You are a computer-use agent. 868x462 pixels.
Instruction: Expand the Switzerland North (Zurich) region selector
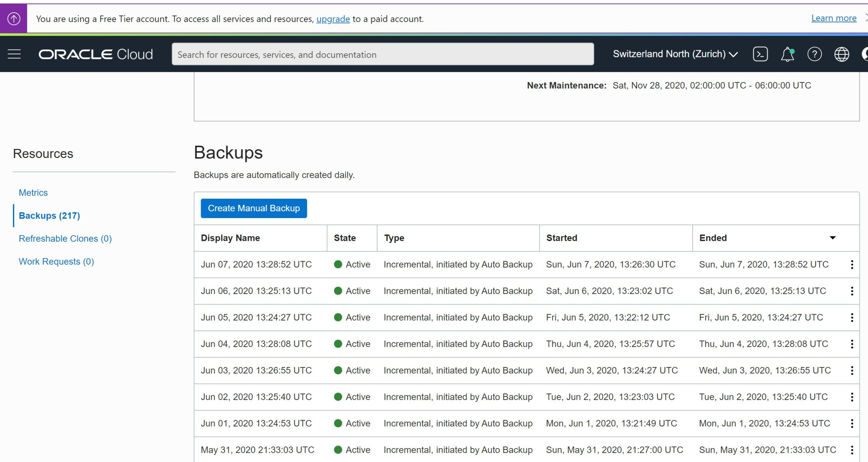pyautogui.click(x=675, y=54)
